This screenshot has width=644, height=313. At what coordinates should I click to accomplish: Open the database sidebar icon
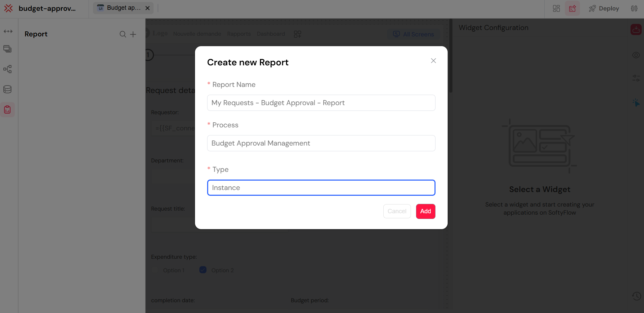click(7, 89)
